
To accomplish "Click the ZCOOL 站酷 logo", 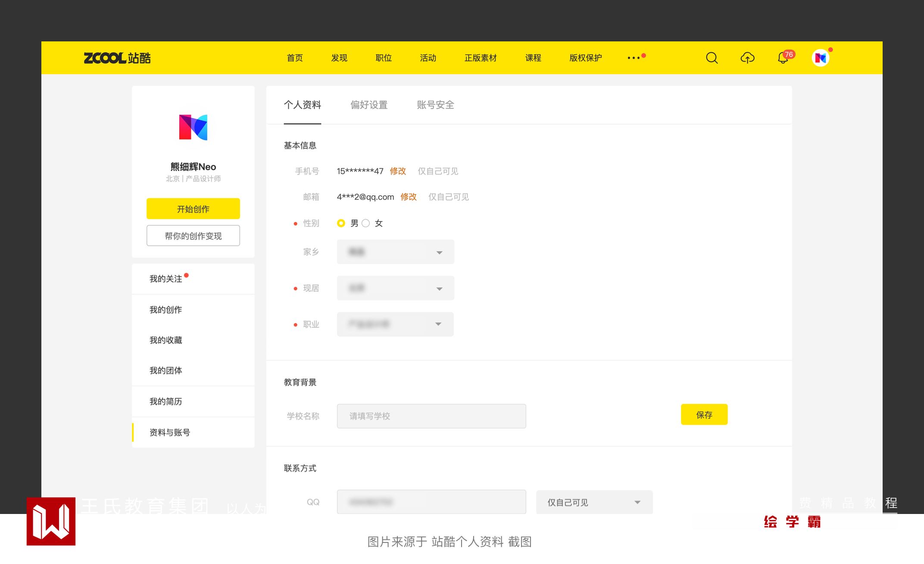I will 117,58.
